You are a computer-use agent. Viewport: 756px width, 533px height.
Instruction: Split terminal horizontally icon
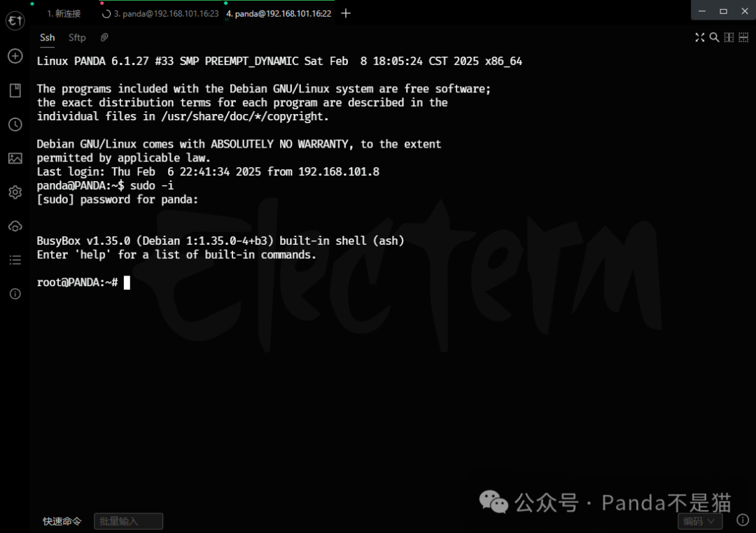743,38
